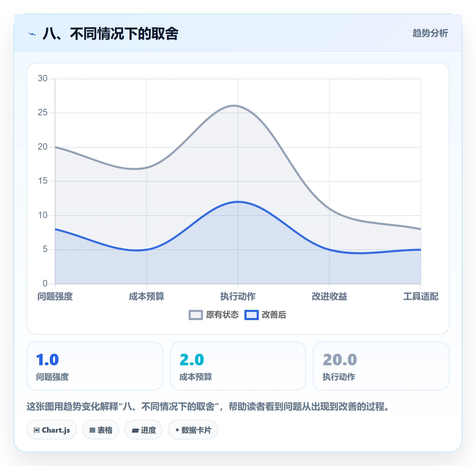Click the 改善后 legend label
Image resolution: width=476 pixels, height=466 pixels.
(274, 315)
